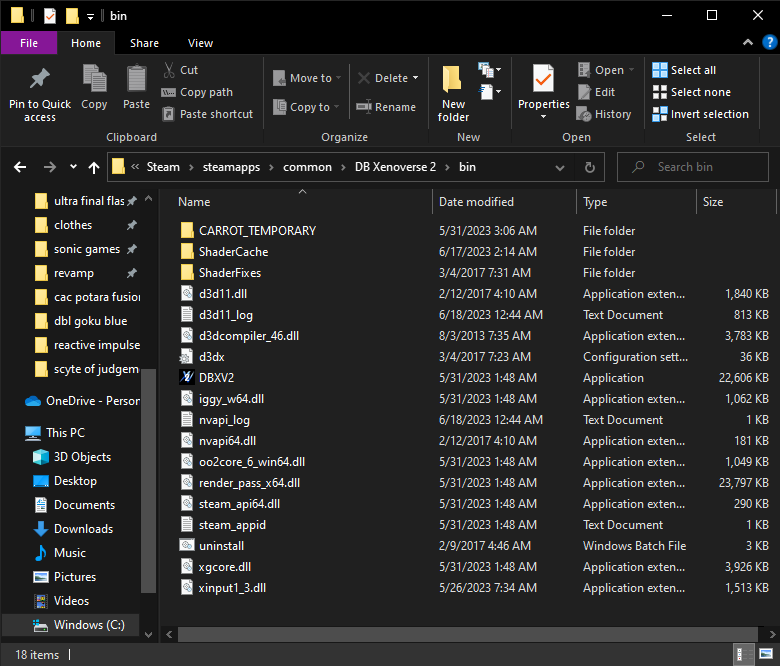Switch to the View ribbon tab
This screenshot has height=666, width=780.
tap(200, 43)
